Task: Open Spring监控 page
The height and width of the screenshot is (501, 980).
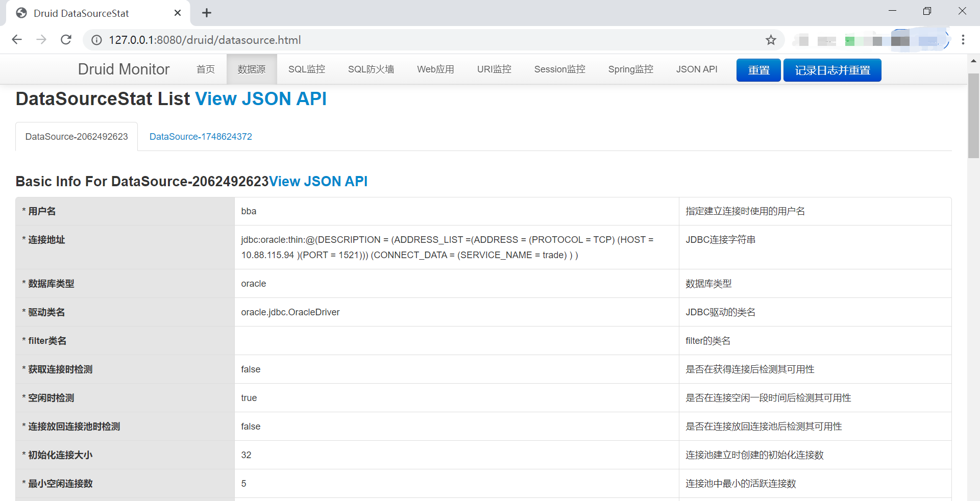Action: (x=631, y=69)
